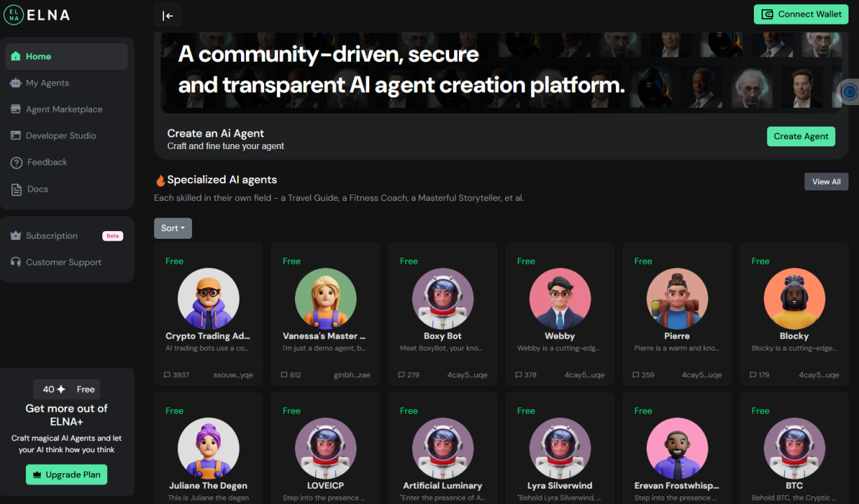Click chat count icon on Vanessa's Master card

click(284, 374)
